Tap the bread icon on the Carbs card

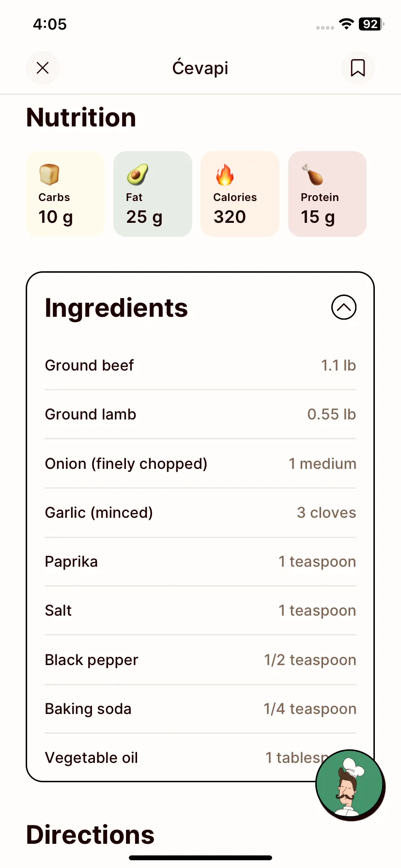click(49, 174)
